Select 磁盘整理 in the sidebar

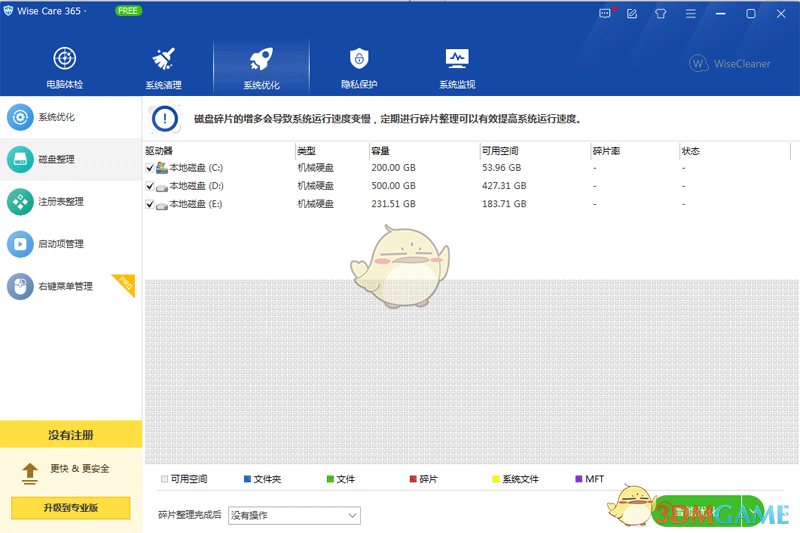pos(71,160)
